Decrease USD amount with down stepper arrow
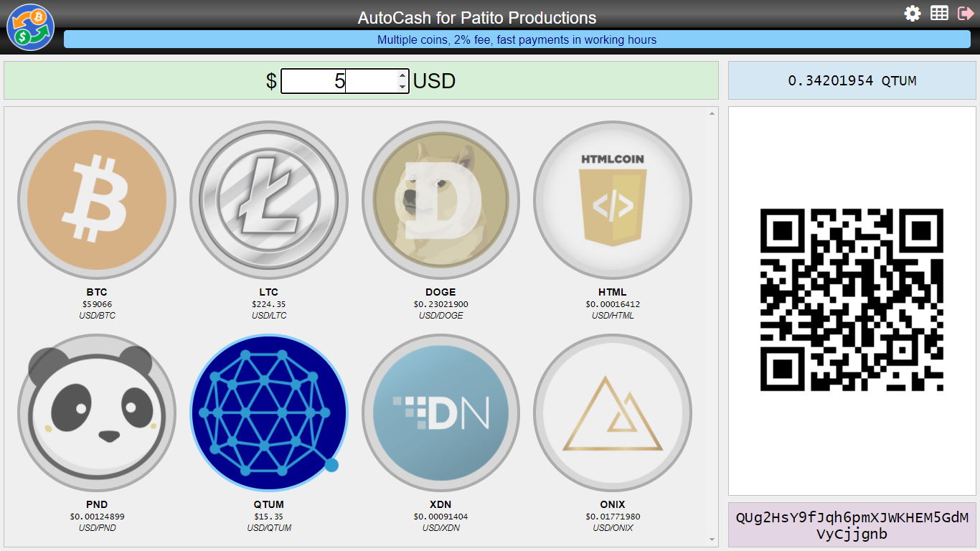Screen dimensions: 980x551 [403, 87]
